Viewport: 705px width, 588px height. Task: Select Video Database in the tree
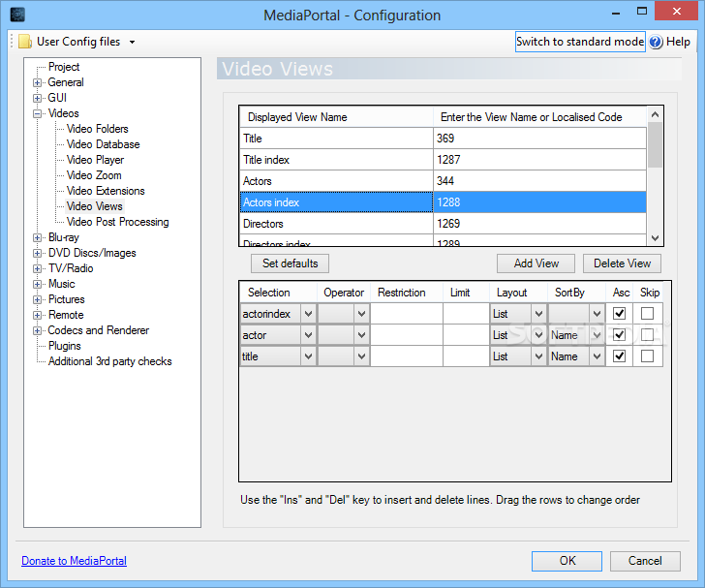(x=103, y=144)
